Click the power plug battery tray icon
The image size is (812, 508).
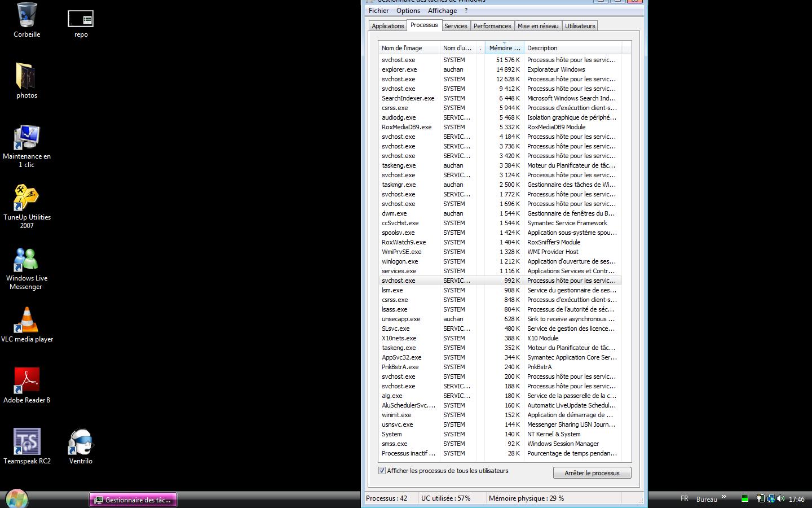[761, 498]
